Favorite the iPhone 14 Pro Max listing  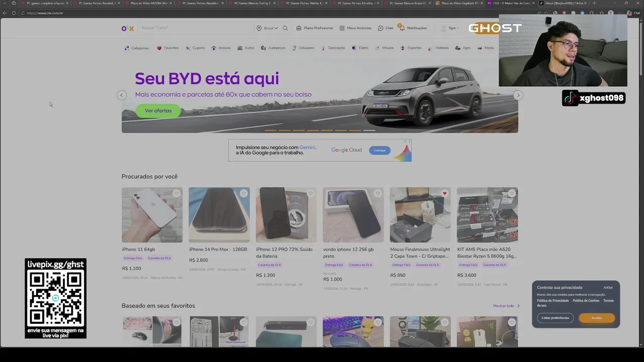(244, 194)
